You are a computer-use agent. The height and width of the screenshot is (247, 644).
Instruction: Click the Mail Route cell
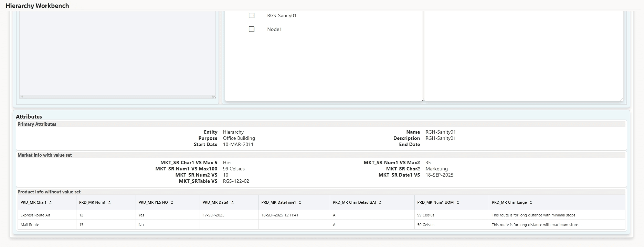[47, 225]
